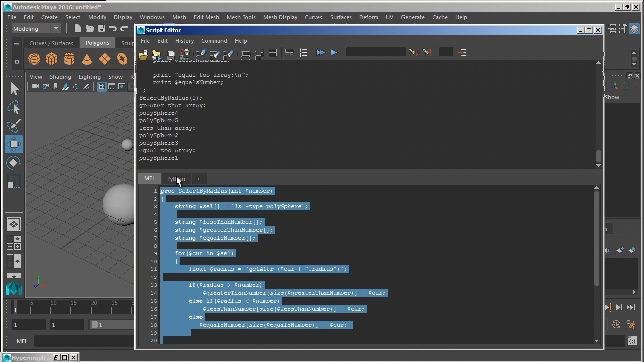Open the Shading menu in the viewport panel

[60, 77]
